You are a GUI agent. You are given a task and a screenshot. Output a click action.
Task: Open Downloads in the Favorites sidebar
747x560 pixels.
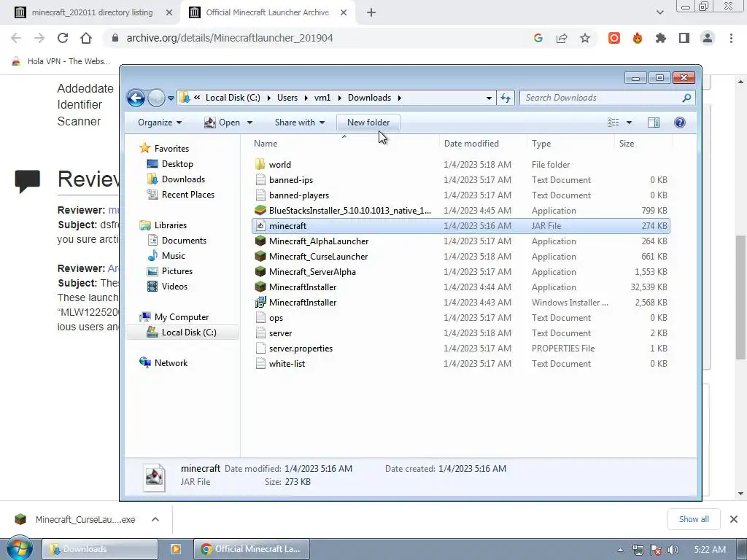click(183, 179)
